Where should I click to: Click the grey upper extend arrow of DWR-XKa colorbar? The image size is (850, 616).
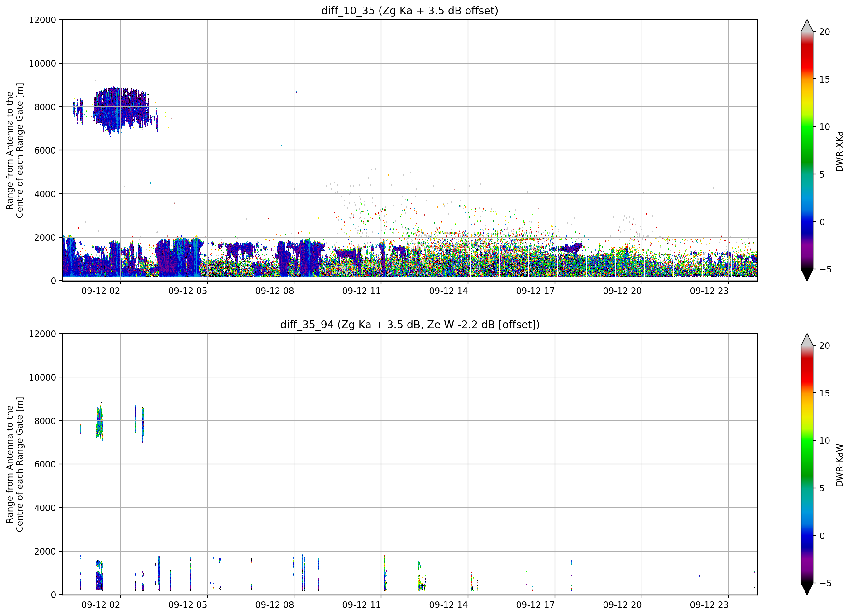click(807, 27)
